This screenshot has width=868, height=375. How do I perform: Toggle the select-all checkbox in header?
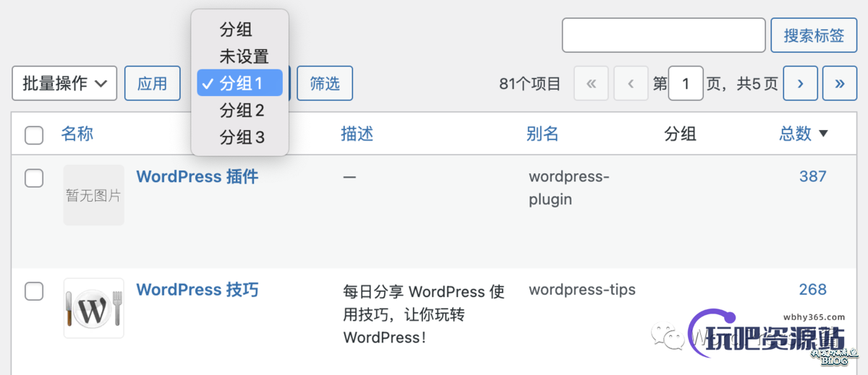(34, 134)
